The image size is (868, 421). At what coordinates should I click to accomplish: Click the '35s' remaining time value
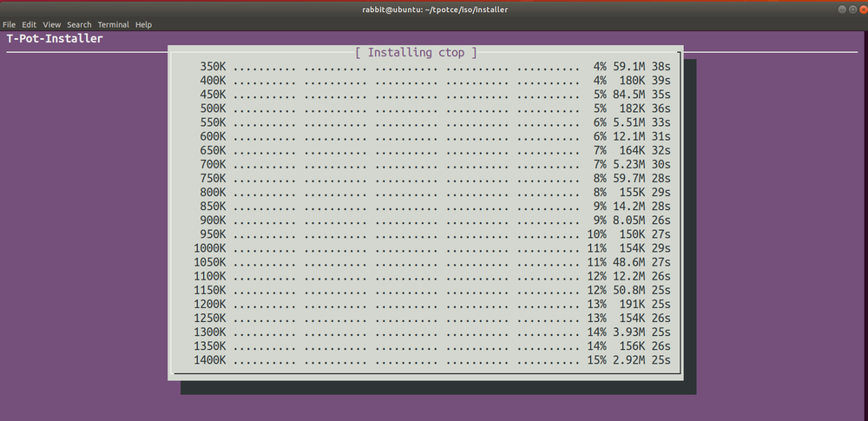661,94
